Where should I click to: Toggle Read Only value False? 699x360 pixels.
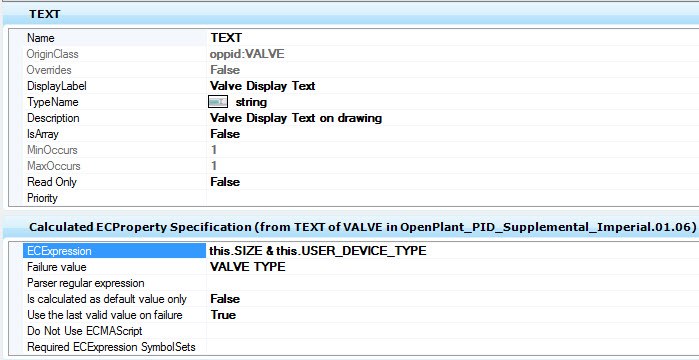[x=452, y=182]
